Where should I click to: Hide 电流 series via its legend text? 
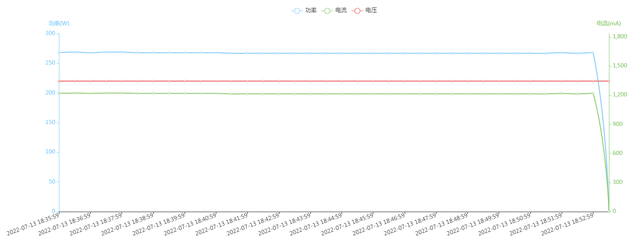pyautogui.click(x=341, y=10)
